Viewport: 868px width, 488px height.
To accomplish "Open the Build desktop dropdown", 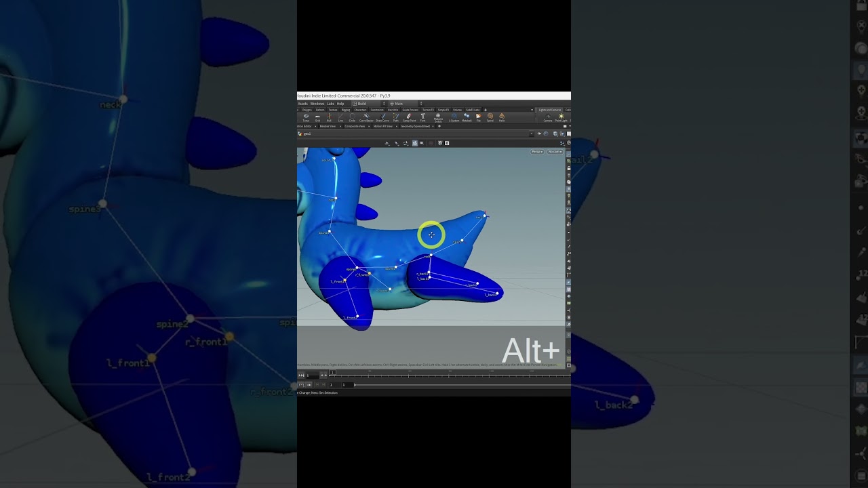I will (369, 104).
